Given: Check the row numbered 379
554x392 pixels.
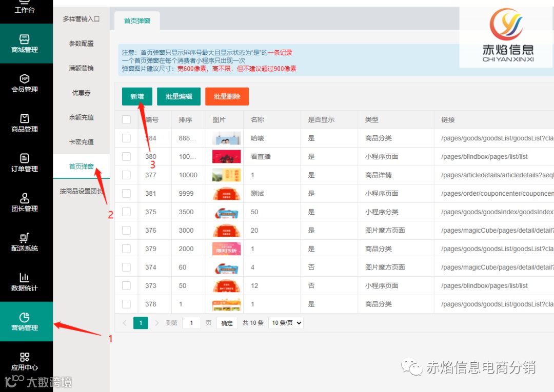Looking at the screenshot, I should point(126,249).
